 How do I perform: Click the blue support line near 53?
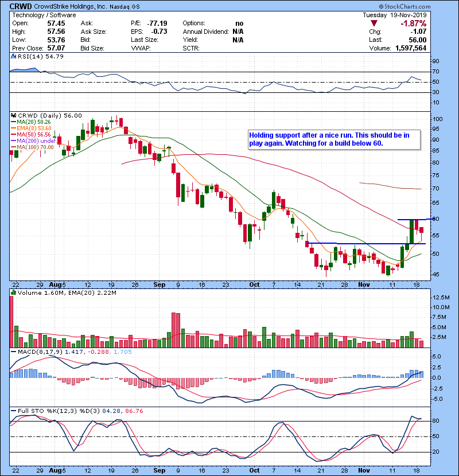tap(367, 244)
